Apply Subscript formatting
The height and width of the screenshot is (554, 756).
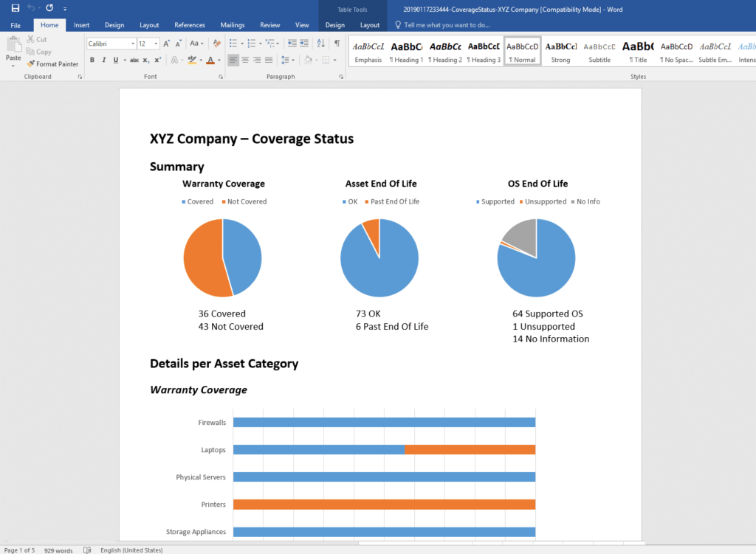click(x=145, y=60)
